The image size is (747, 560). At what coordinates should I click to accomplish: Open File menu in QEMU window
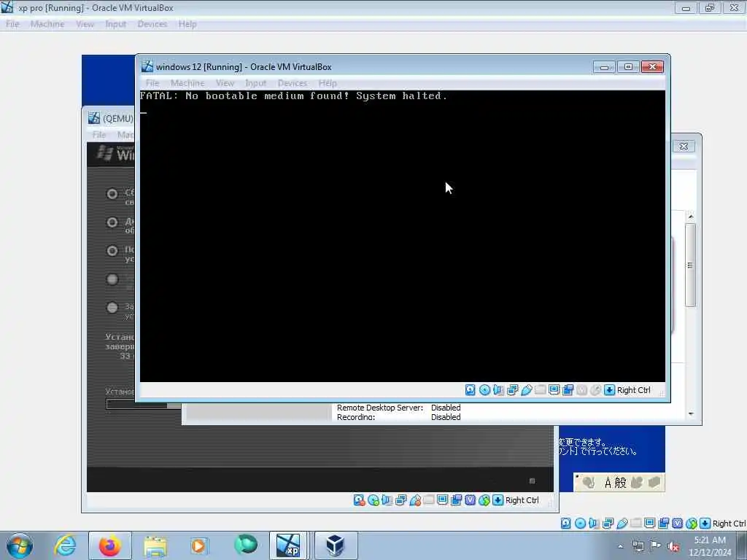point(99,135)
